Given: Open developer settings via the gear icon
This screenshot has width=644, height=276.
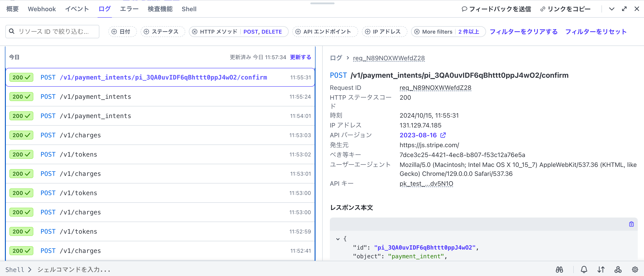Looking at the screenshot, I should tap(636, 270).
